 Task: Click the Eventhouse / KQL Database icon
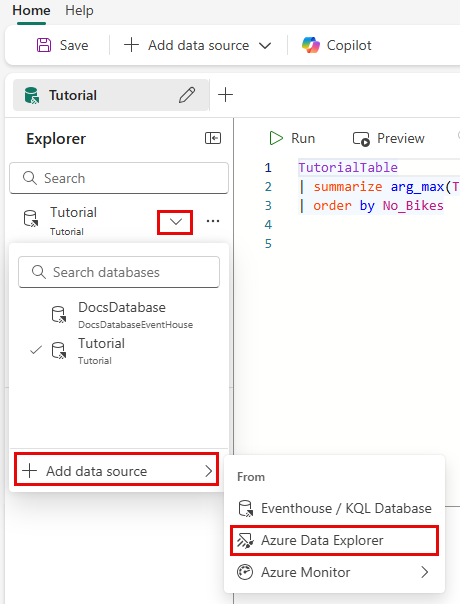pos(245,508)
